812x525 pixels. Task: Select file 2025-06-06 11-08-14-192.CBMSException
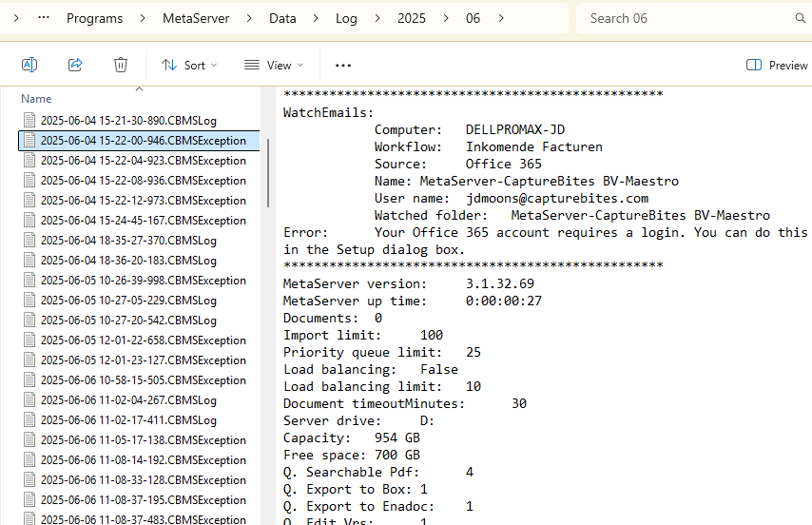click(x=143, y=460)
